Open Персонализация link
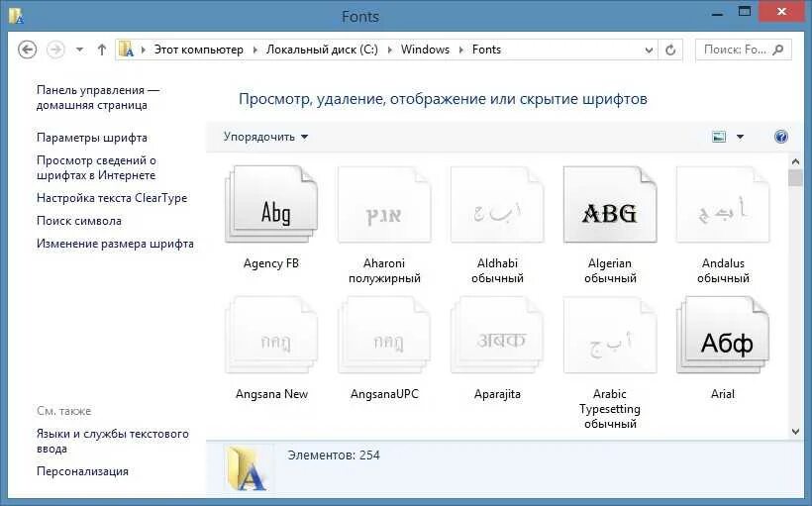Viewport: 812px width, 506px height. click(82, 471)
